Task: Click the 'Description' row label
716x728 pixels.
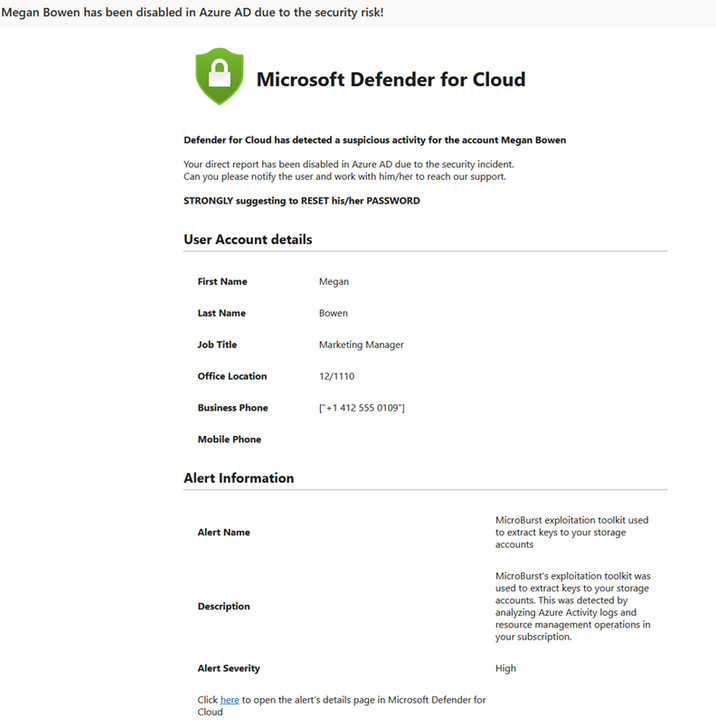Action: (x=224, y=606)
